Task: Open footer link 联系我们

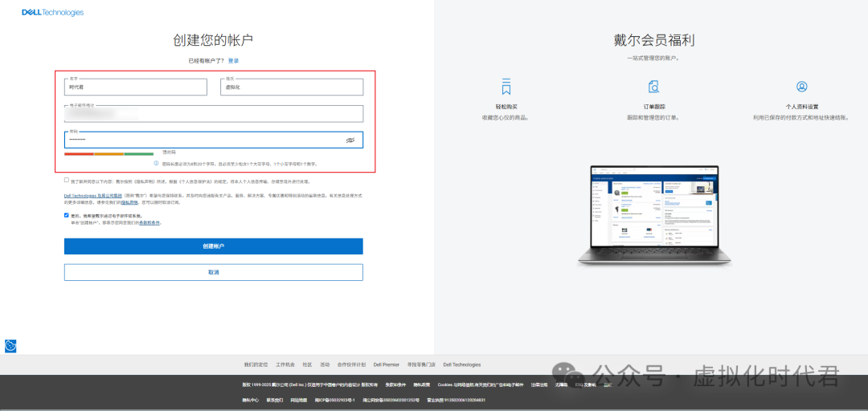Action: pyautogui.click(x=275, y=400)
